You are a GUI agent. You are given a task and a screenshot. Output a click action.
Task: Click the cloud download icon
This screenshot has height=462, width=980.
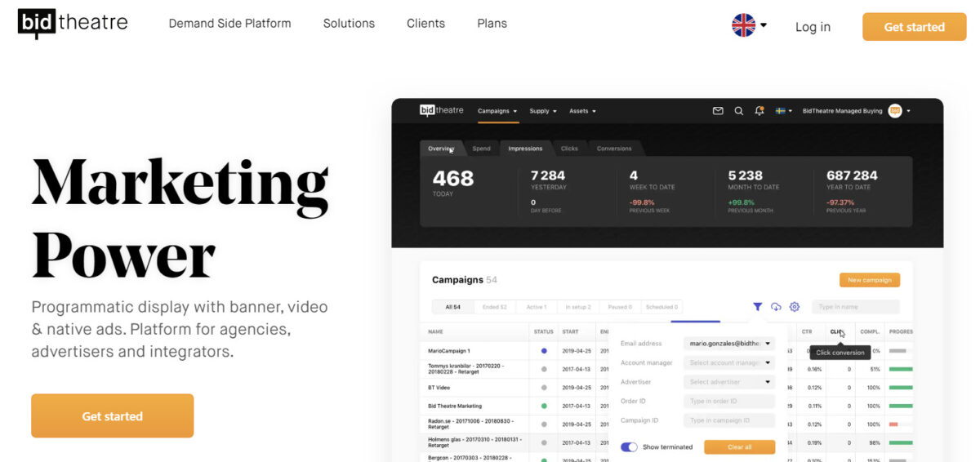point(776,307)
